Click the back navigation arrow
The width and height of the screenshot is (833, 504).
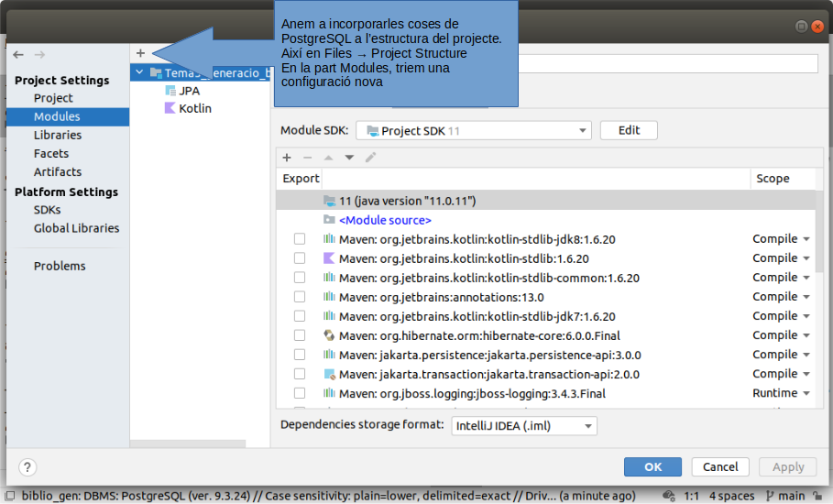tap(18, 55)
